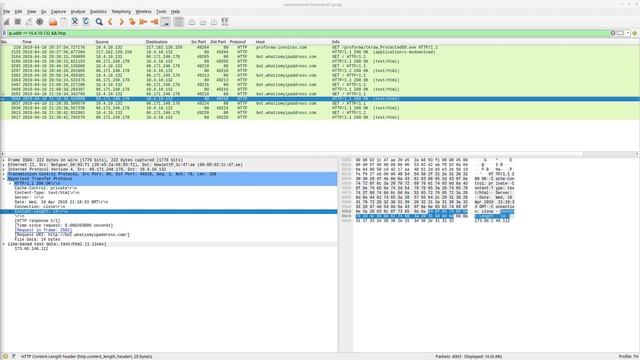Screen dimensions: 640x360
Task: Collapse Line-based text data node
Action: pos(4,244)
